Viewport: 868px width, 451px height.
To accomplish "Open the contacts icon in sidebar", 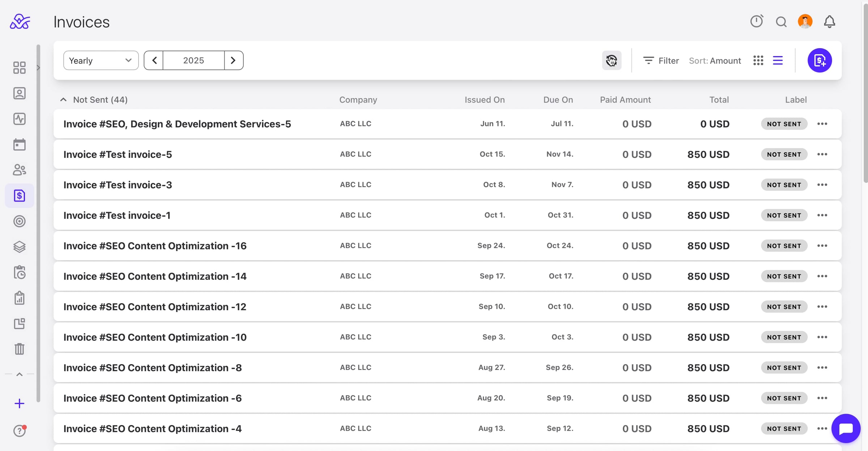I will [20, 93].
